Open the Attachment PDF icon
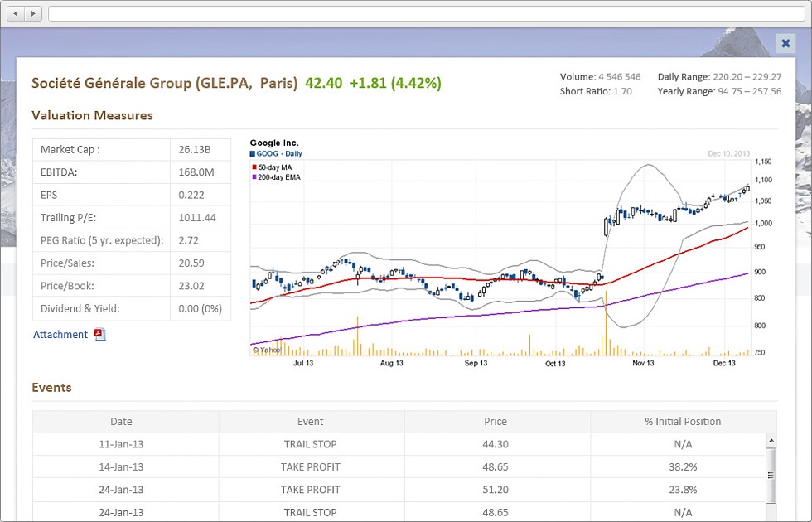 (x=99, y=334)
